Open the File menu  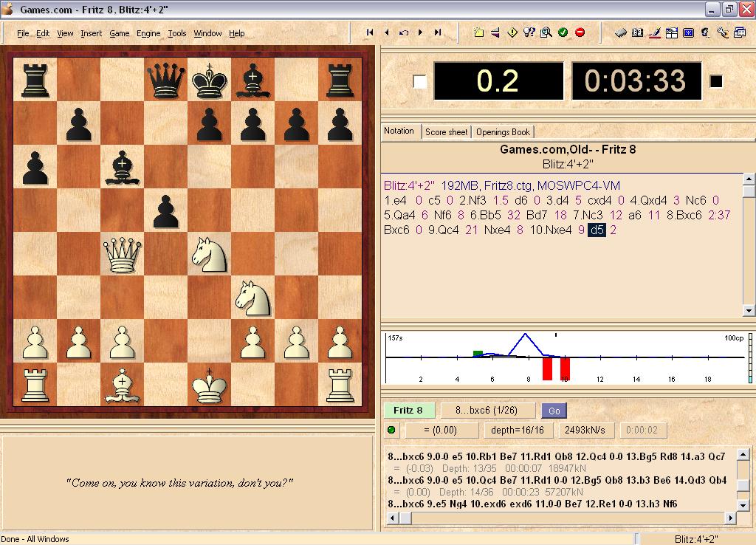[x=23, y=33]
